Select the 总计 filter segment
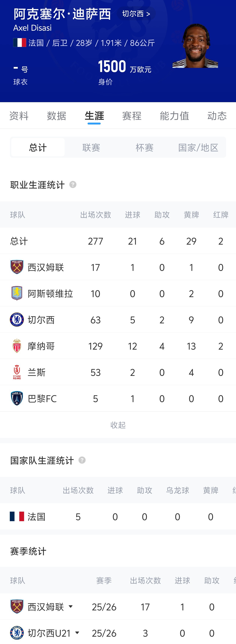Screen dimensions: 236x644 (38, 147)
